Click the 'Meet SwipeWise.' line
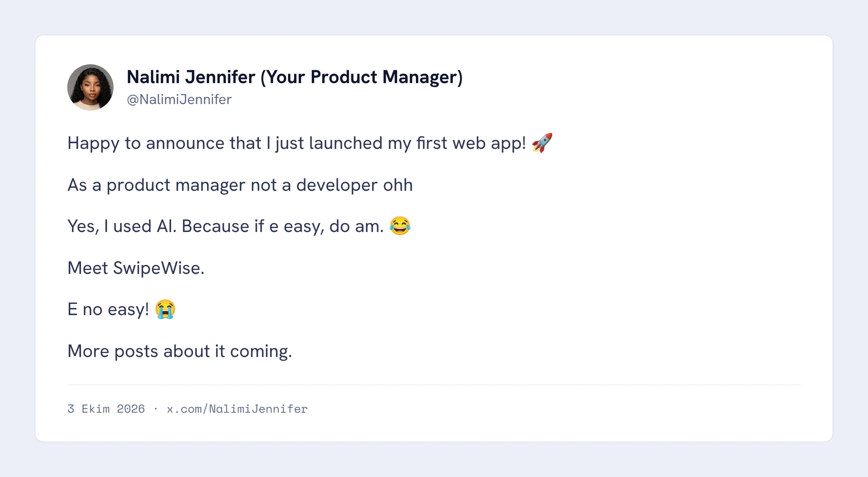The height and width of the screenshot is (477, 868). 136,268
